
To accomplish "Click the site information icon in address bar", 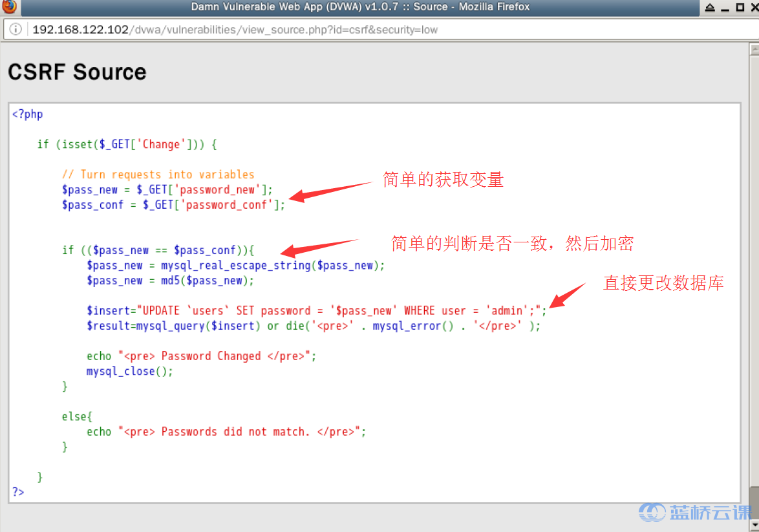I will click(16, 30).
